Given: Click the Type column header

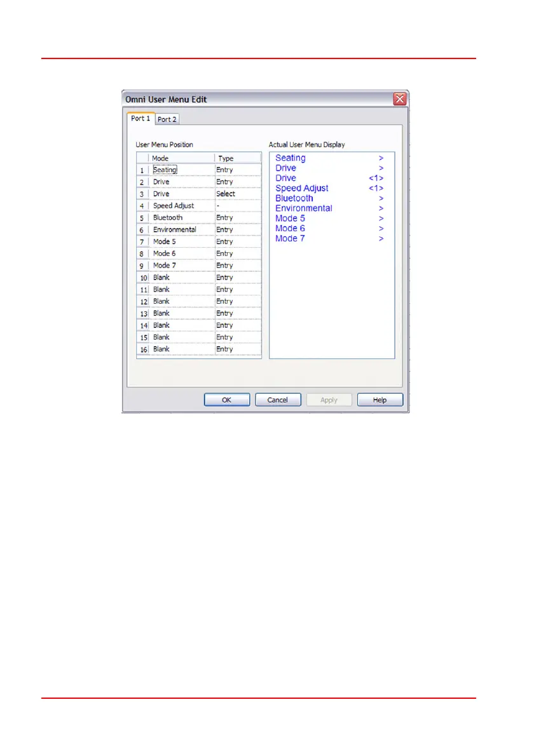Looking at the screenshot, I should coord(238,158).
